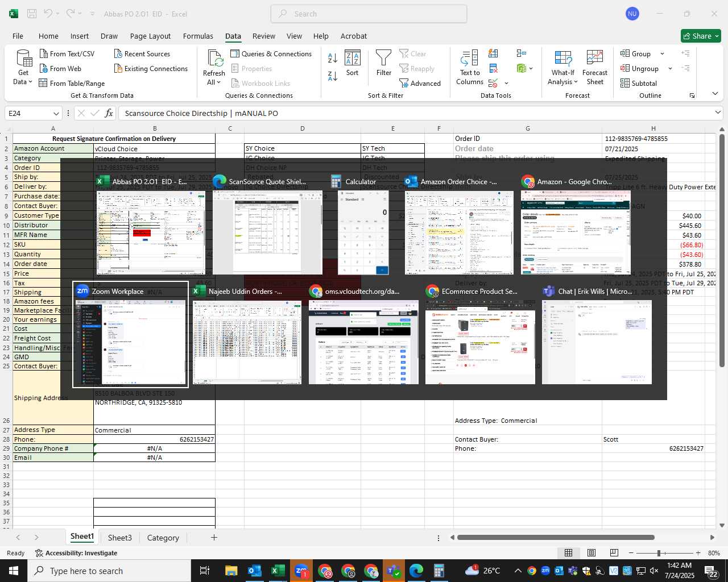Click Remove Duplicates icon
This screenshot has width=728, height=582.
(x=493, y=68)
